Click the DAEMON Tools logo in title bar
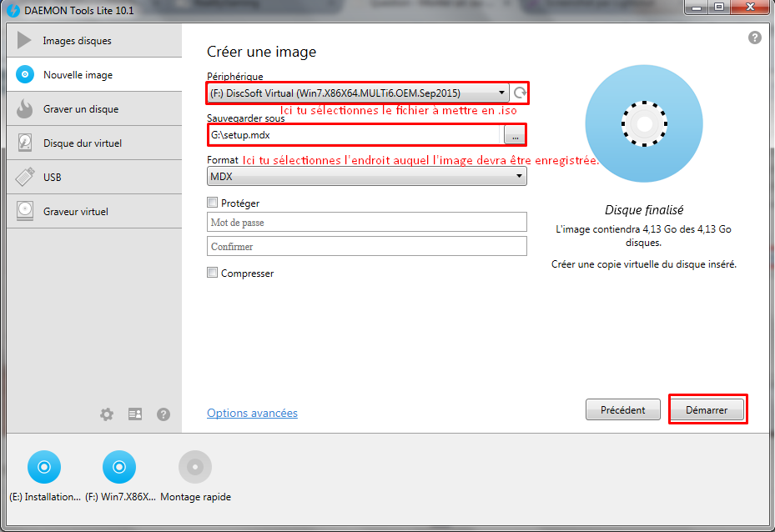The width and height of the screenshot is (775, 532). point(13,10)
